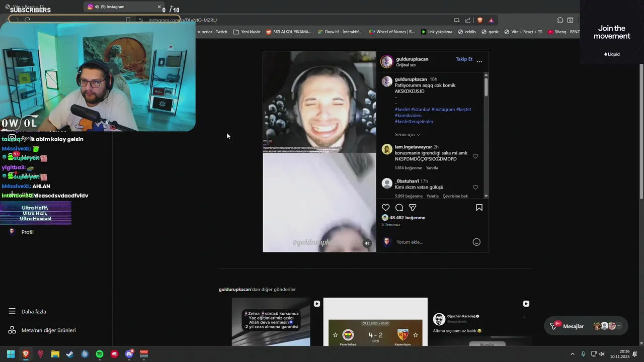Screen dimensions: 644x362
Task: Like the comment by iam.ingetawaycar
Action: [x=475, y=156]
